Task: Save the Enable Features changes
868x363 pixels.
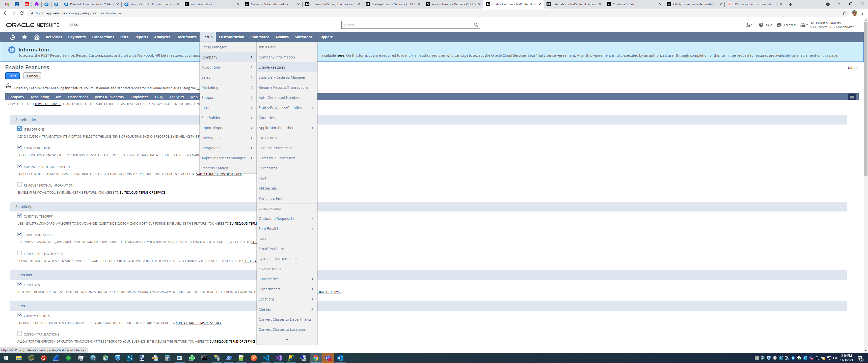Action: click(12, 76)
